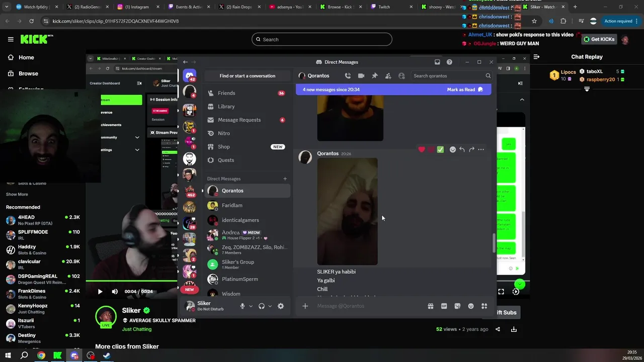Image resolution: width=644 pixels, height=362 pixels.
Task: Expand the Settings chevron in the Creator Dashboard
Action: [137, 150]
